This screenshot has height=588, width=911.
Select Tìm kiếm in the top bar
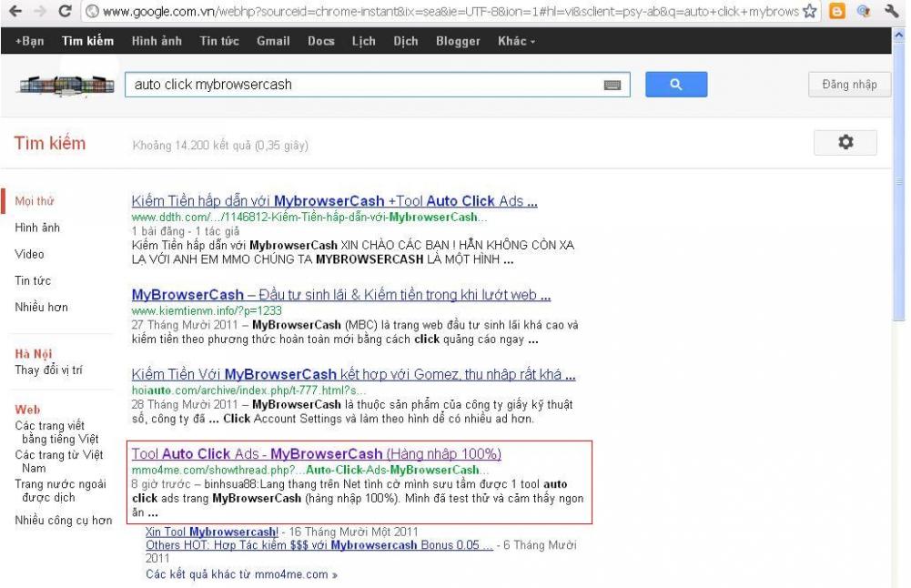(x=87, y=41)
